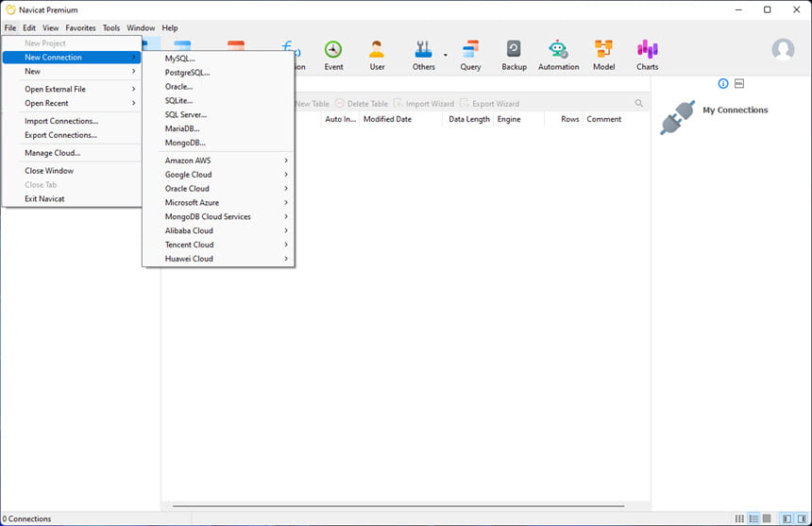This screenshot has width=812, height=526.
Task: Open the Model toolbar icon
Action: (604, 56)
